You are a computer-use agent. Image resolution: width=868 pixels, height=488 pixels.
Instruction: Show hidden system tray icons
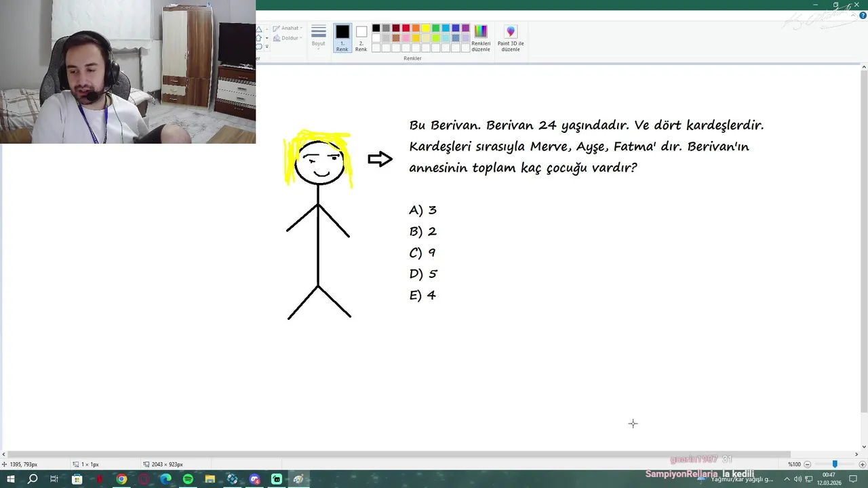pos(787,479)
